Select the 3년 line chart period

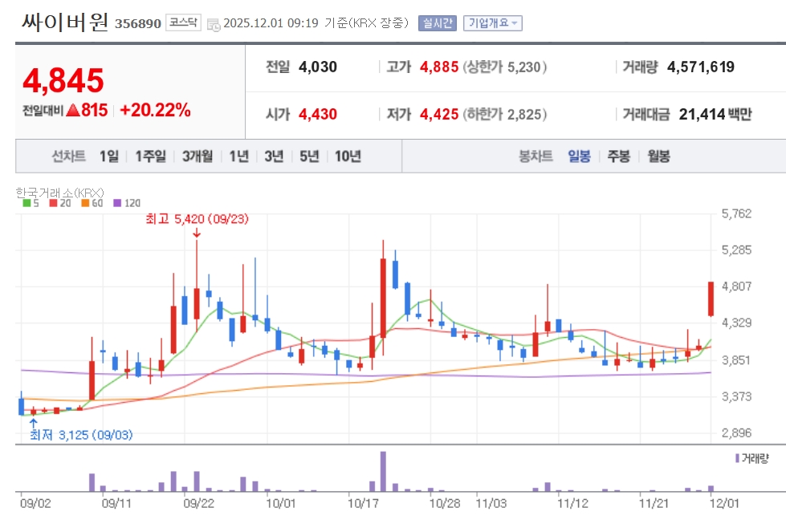275,156
